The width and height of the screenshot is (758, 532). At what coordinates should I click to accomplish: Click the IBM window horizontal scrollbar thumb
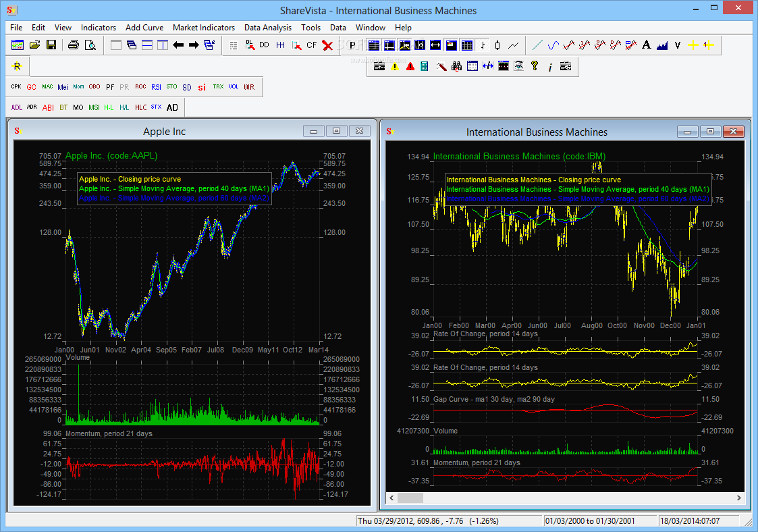[x=410, y=498]
